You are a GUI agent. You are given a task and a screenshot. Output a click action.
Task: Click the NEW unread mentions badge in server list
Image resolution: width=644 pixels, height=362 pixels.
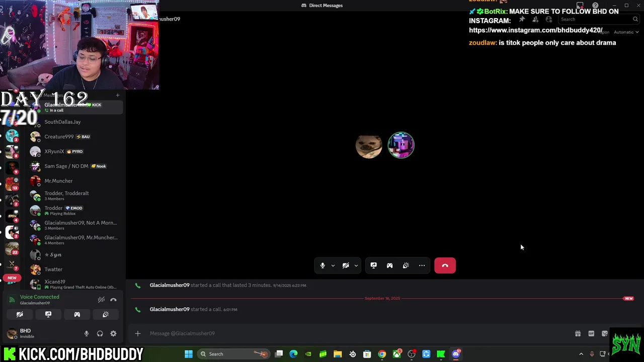point(12,278)
